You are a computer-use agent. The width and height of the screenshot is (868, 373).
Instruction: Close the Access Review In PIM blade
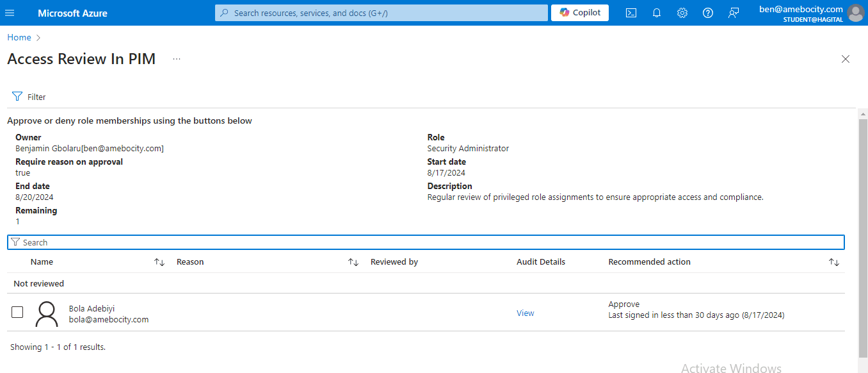(845, 59)
